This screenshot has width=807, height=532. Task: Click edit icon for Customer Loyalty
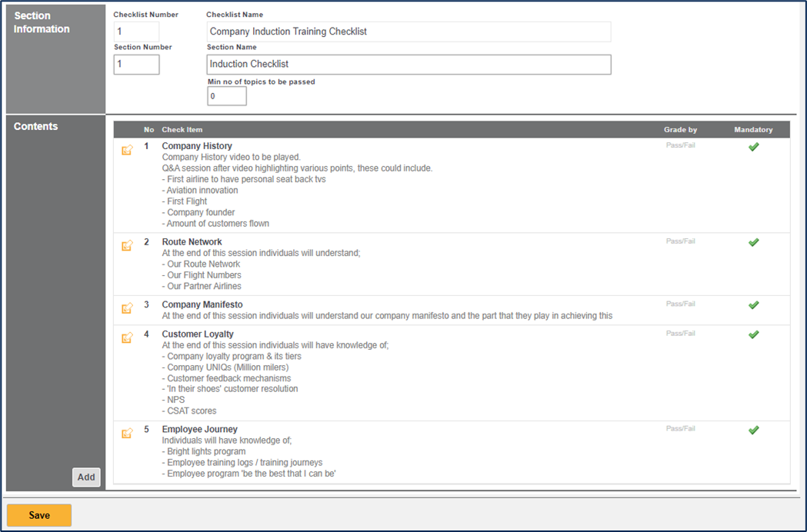[128, 338]
